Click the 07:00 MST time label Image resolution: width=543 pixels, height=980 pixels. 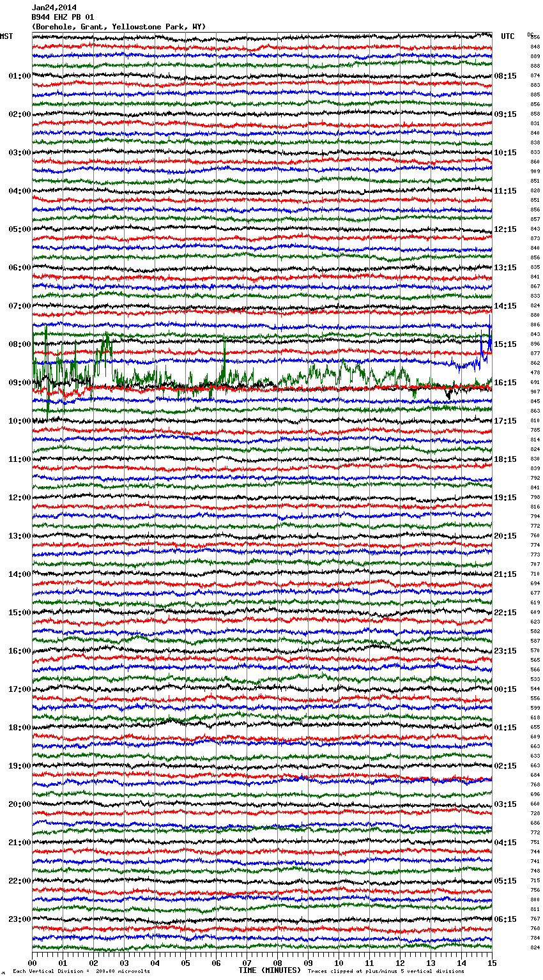(x=20, y=306)
